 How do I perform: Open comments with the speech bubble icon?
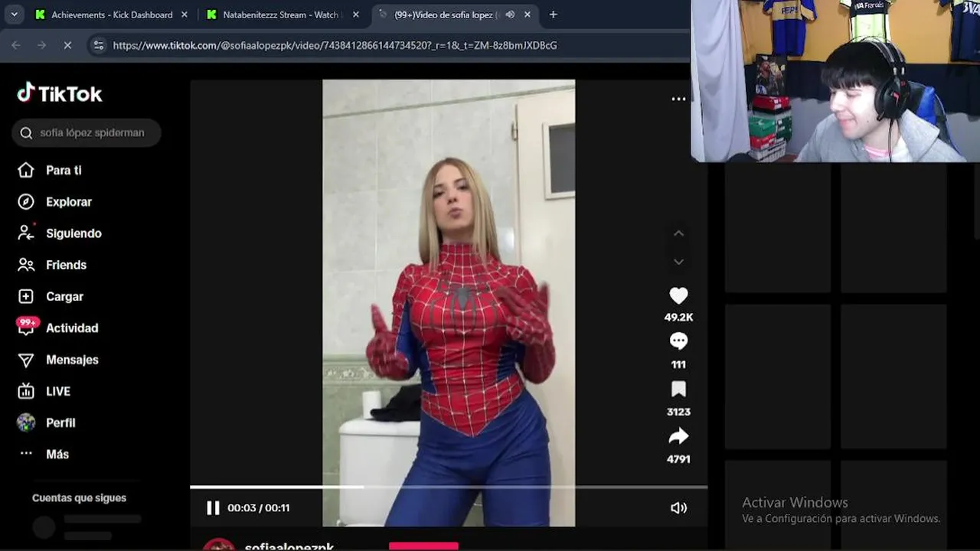678,341
